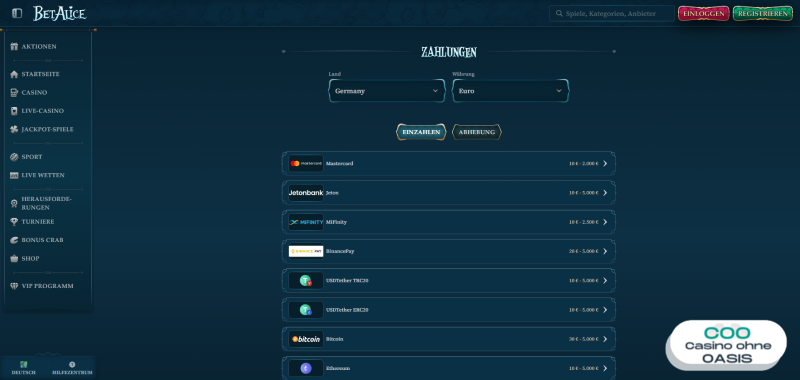Click the Bonus Crab icon
800x380 pixels.
click(x=14, y=240)
